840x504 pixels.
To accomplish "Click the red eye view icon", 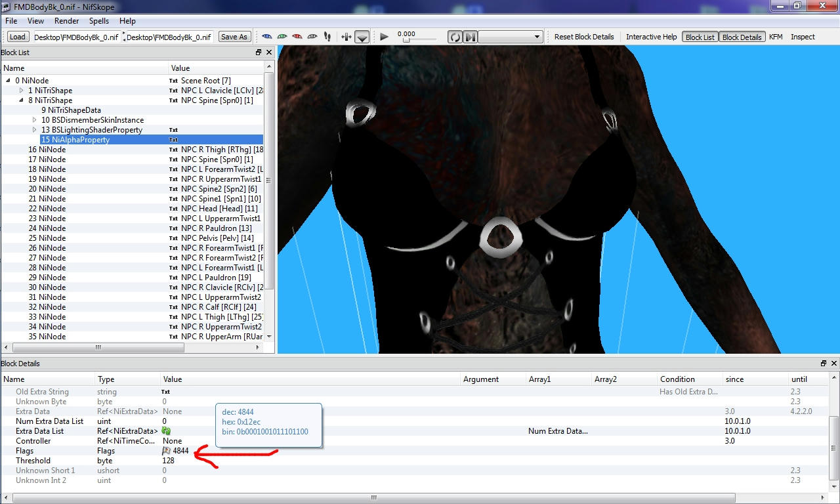I will pos(297,37).
